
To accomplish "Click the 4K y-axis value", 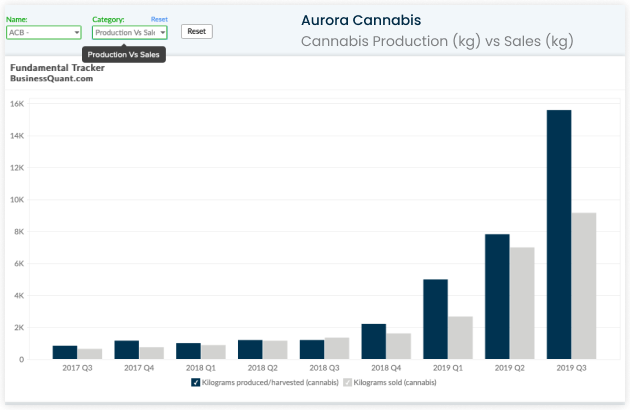I will coord(19,295).
